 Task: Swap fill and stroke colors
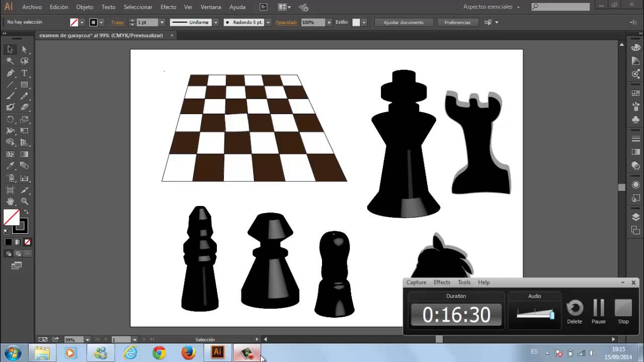click(26, 212)
